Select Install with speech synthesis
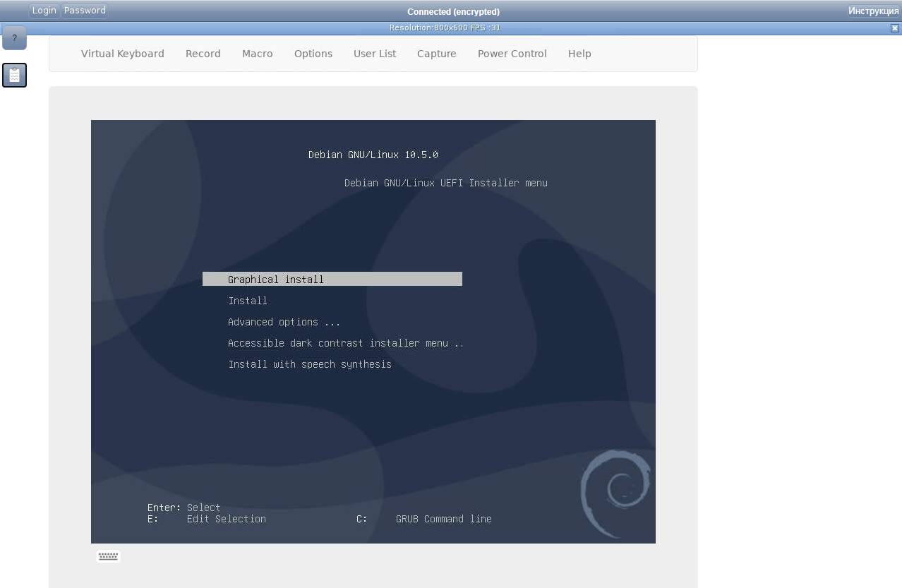The image size is (902, 588). [310, 364]
